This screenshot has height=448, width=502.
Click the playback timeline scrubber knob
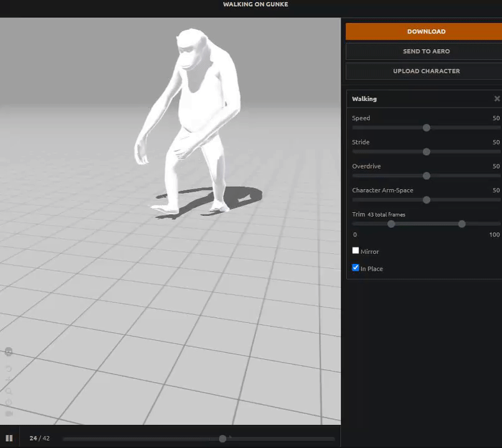click(x=222, y=439)
